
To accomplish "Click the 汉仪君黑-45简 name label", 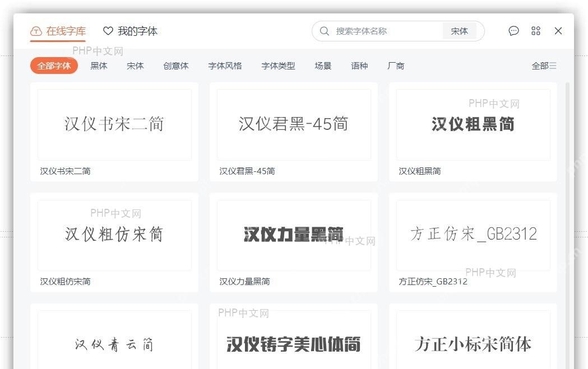I will (x=247, y=171).
